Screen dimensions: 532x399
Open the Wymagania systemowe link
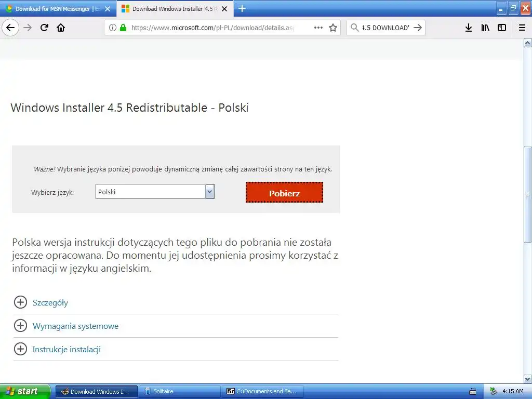point(75,326)
